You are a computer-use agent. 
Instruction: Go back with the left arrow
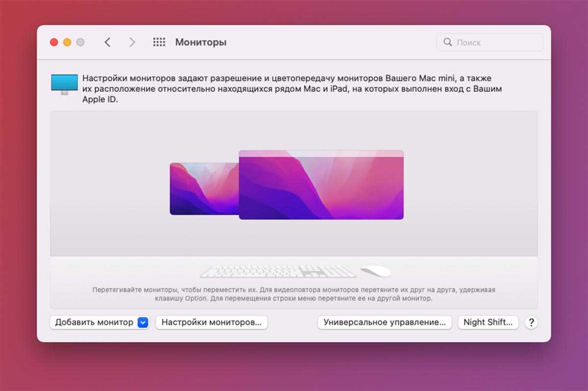pos(107,42)
